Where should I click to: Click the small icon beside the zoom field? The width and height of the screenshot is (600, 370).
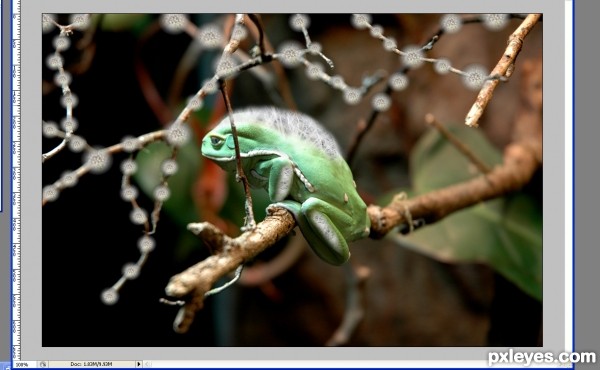pos(43,364)
